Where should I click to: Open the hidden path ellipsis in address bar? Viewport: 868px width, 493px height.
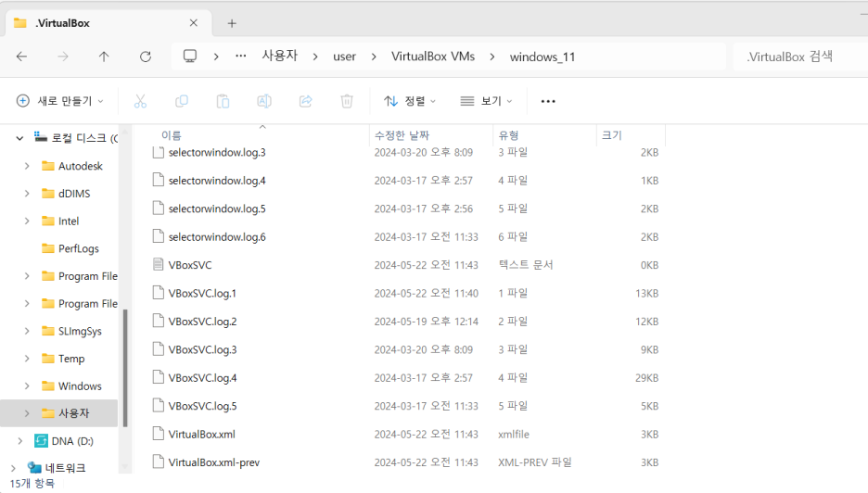point(241,56)
